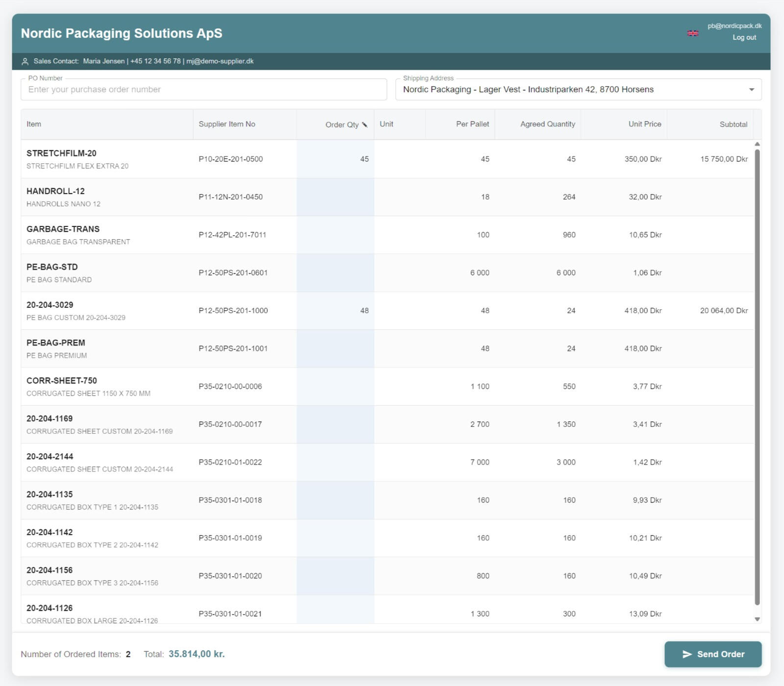Select the Unit Price column header
Screen dimensions: 784x686
point(644,124)
